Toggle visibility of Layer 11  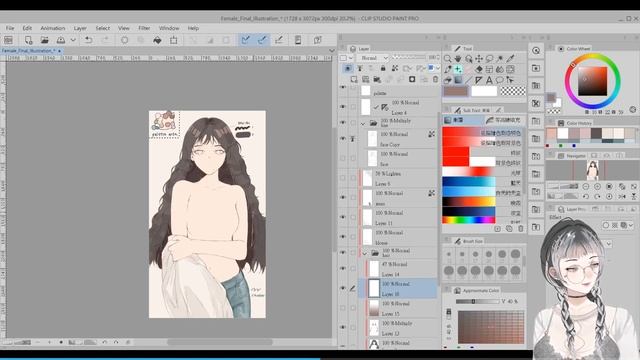[343, 218]
